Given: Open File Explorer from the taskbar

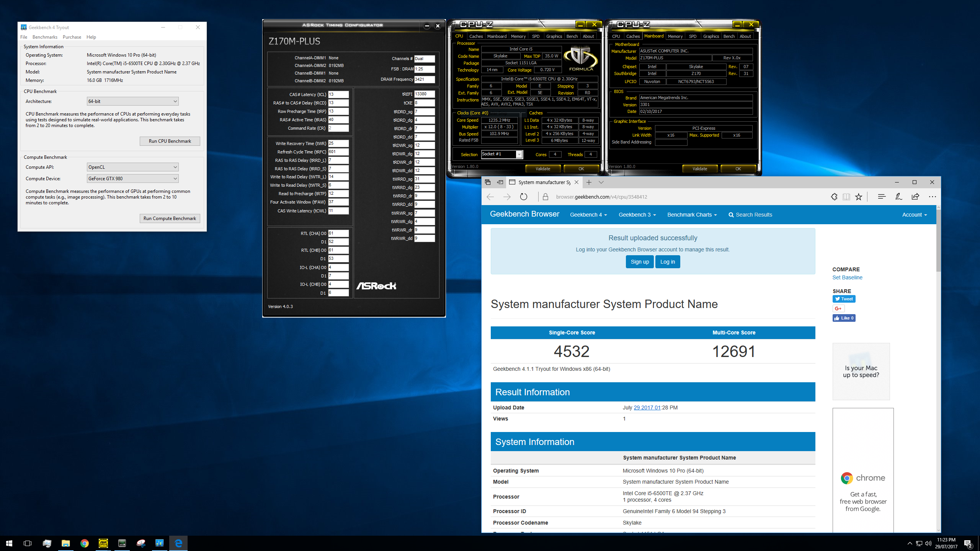Looking at the screenshot, I should 65,543.
